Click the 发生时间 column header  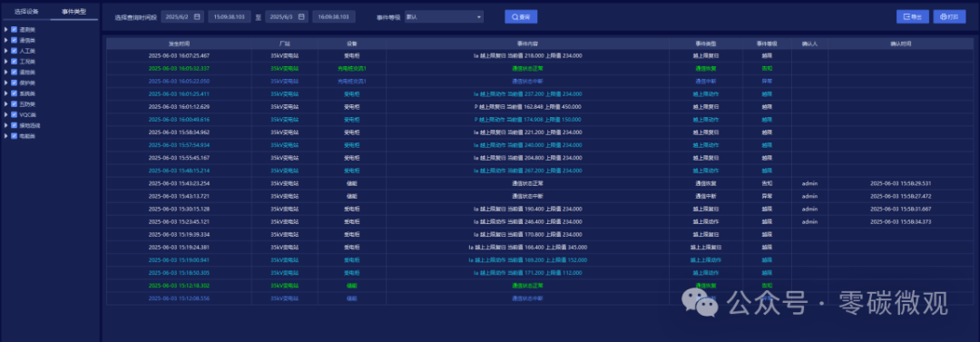(x=179, y=44)
